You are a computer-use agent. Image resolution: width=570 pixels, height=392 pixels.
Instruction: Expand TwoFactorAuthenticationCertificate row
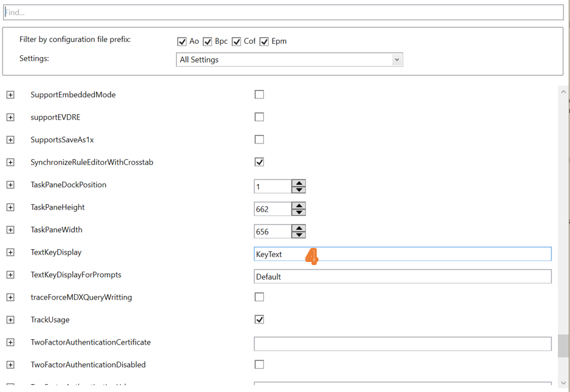coord(10,343)
